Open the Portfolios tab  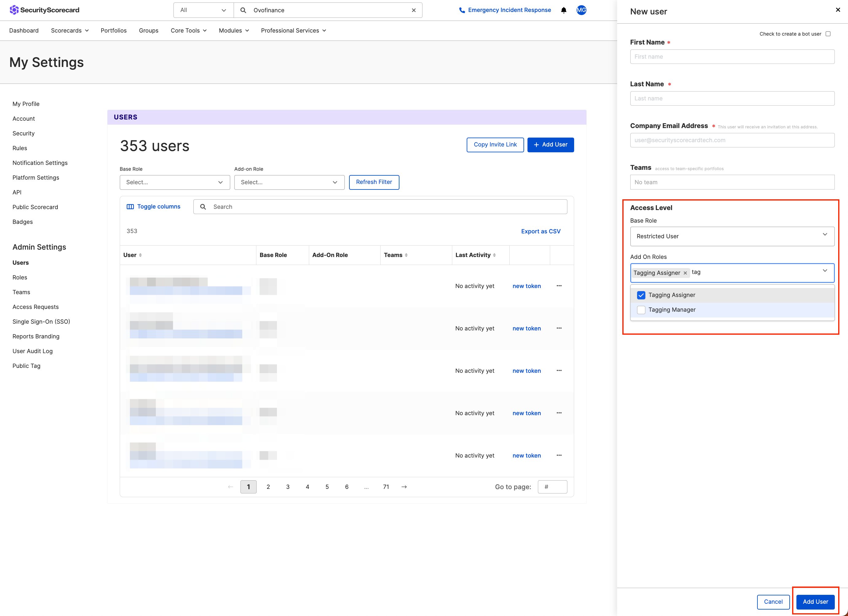114,30
